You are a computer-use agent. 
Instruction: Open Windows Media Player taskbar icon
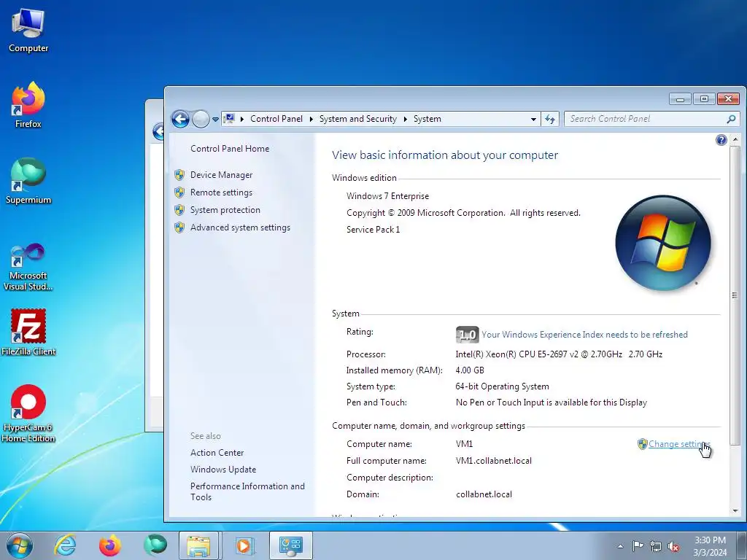pyautogui.click(x=244, y=545)
